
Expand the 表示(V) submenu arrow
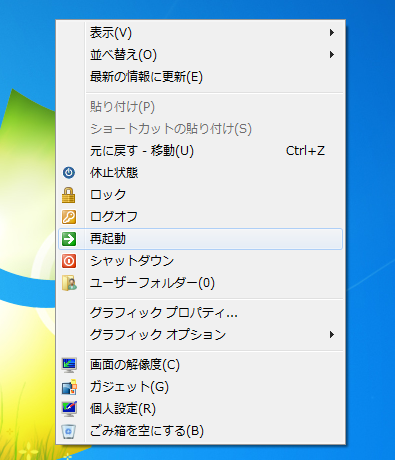(331, 33)
